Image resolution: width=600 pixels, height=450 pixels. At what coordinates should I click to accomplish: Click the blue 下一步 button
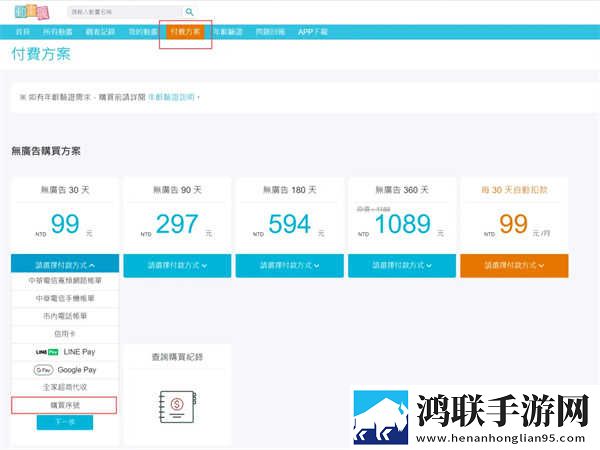65,422
